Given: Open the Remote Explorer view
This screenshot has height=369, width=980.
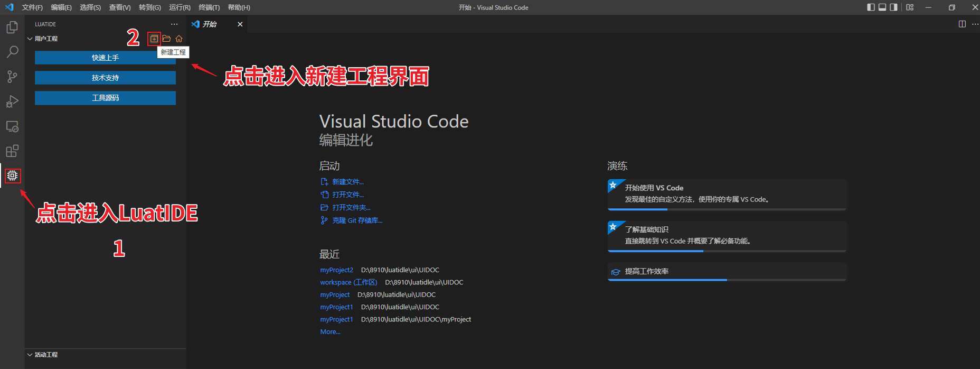Looking at the screenshot, I should [12, 126].
